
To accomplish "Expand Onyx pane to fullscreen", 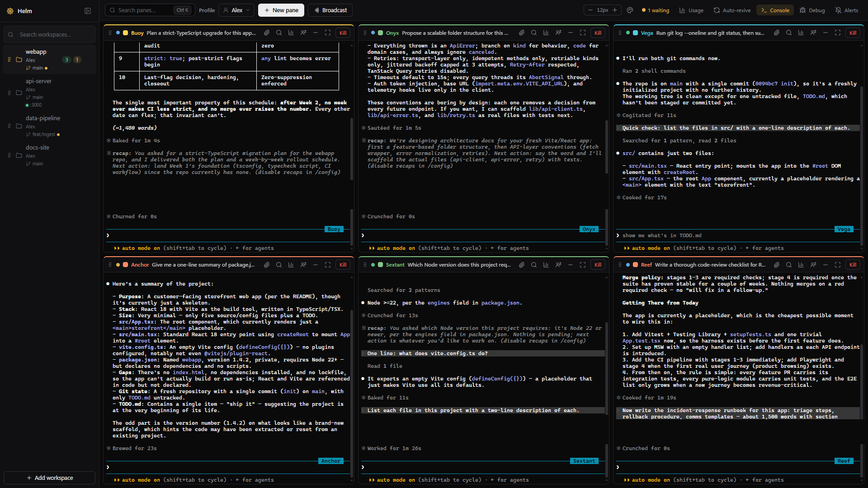I will [x=583, y=33].
